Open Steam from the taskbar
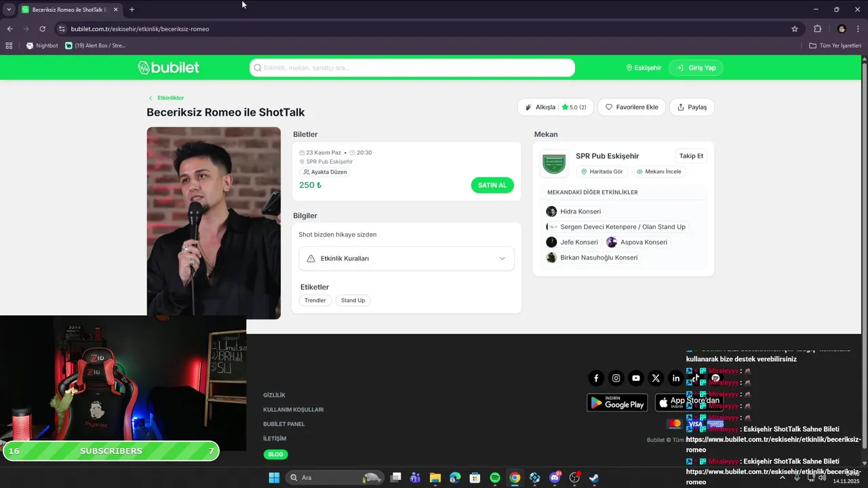This screenshot has width=868, height=488. point(594,478)
